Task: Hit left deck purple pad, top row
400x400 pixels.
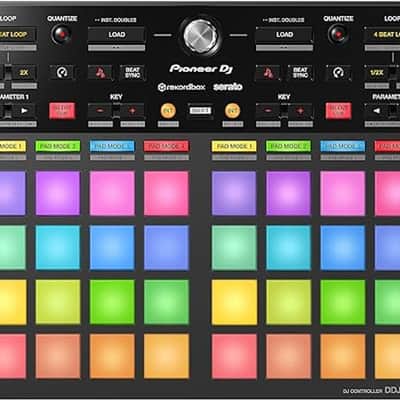Action: tap(58, 193)
